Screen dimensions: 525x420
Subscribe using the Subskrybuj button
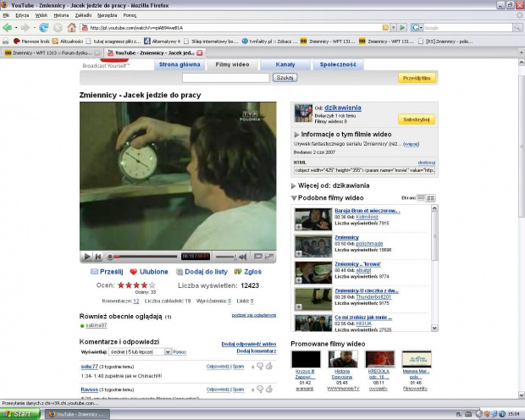tap(417, 119)
